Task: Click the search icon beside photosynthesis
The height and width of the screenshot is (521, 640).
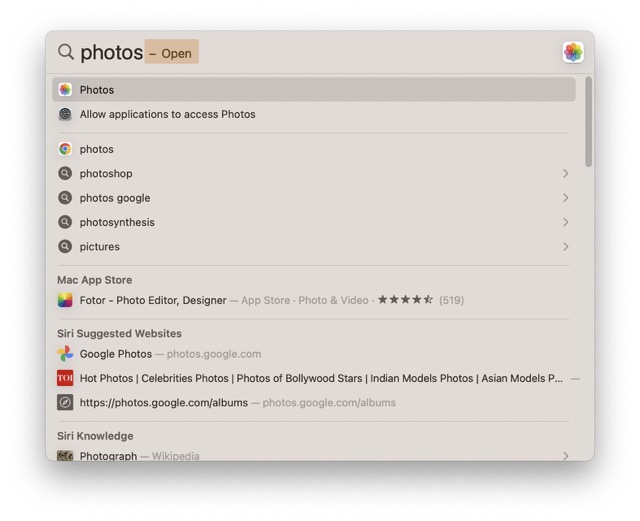Action: point(65,222)
